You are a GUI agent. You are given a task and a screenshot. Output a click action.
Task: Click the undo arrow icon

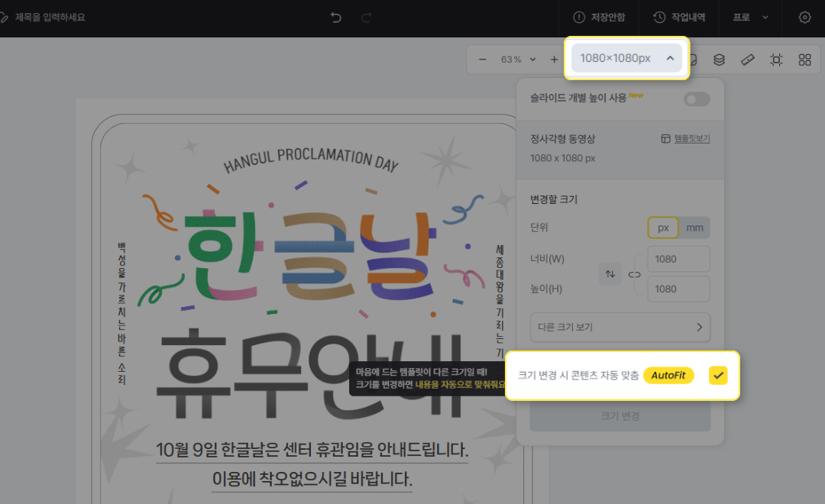(336, 17)
